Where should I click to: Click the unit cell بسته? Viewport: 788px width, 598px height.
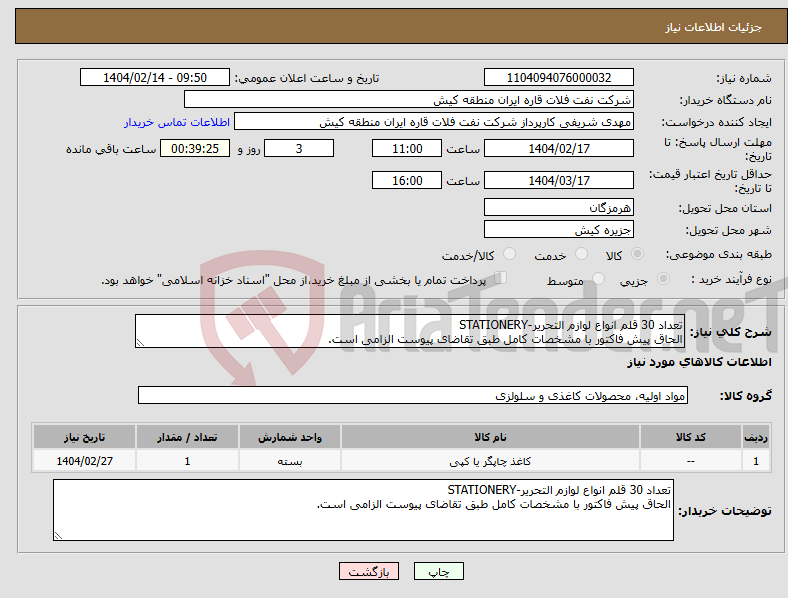pyautogui.click(x=290, y=461)
